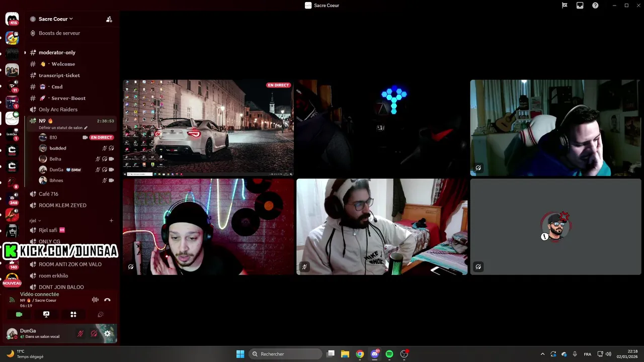
Task: Show hidden icons in the system tray
Action: tap(542, 354)
